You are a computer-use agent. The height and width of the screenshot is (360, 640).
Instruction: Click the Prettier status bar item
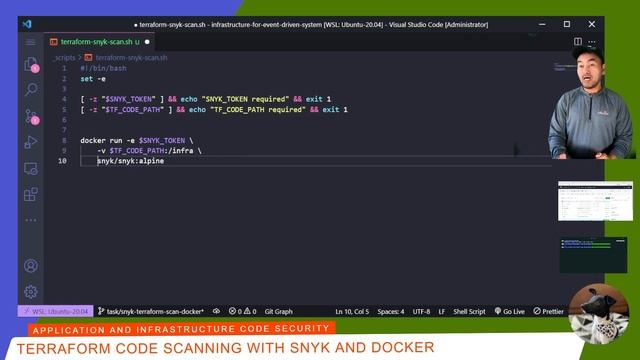[x=549, y=311]
